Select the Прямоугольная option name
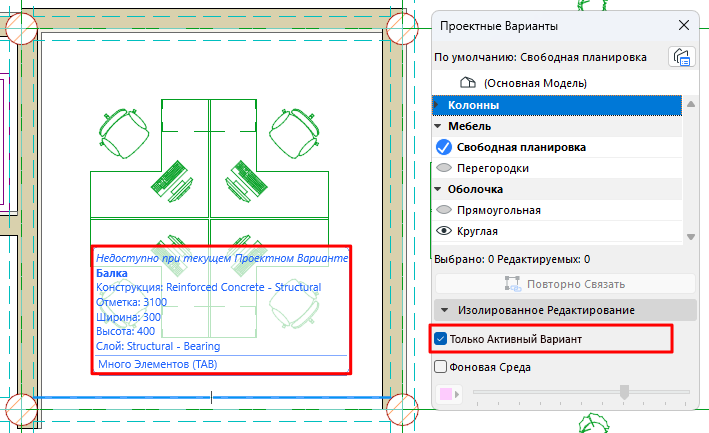 [x=499, y=210]
